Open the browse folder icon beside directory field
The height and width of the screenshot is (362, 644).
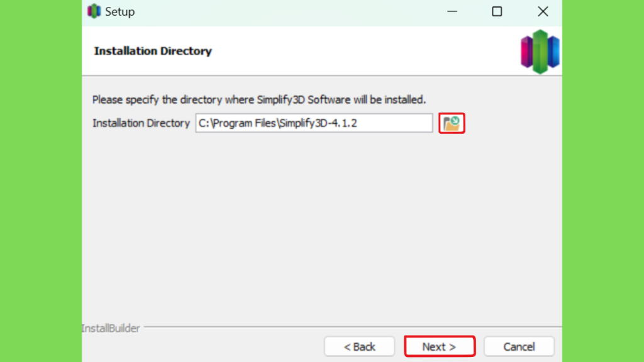[x=452, y=123]
